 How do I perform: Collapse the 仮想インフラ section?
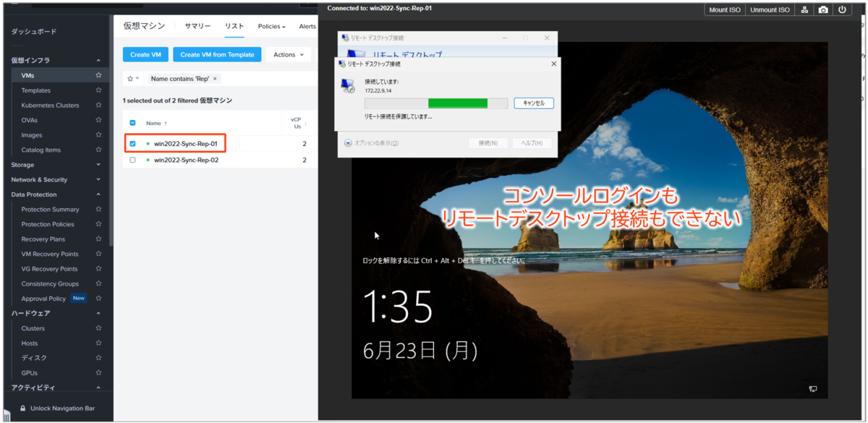point(98,61)
